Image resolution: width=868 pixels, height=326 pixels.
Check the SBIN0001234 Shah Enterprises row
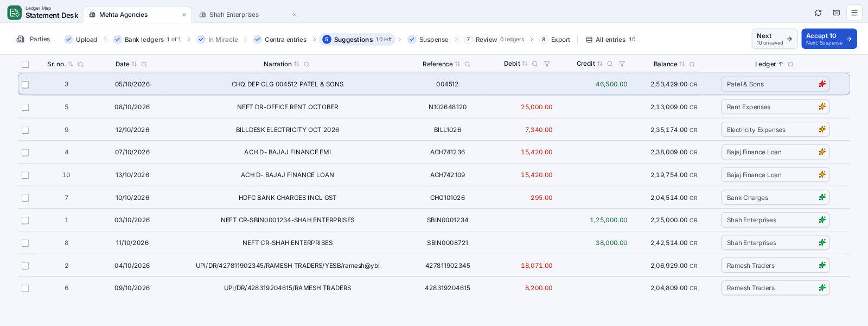click(25, 220)
